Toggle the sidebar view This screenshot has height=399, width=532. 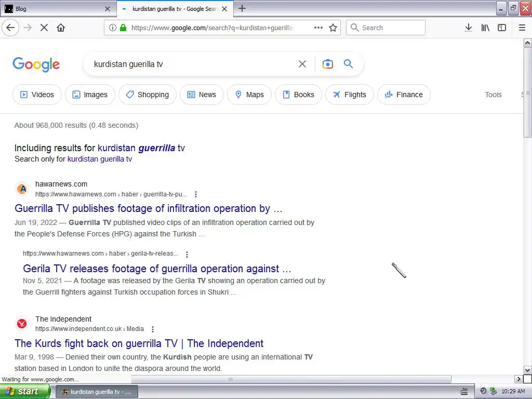[502, 28]
